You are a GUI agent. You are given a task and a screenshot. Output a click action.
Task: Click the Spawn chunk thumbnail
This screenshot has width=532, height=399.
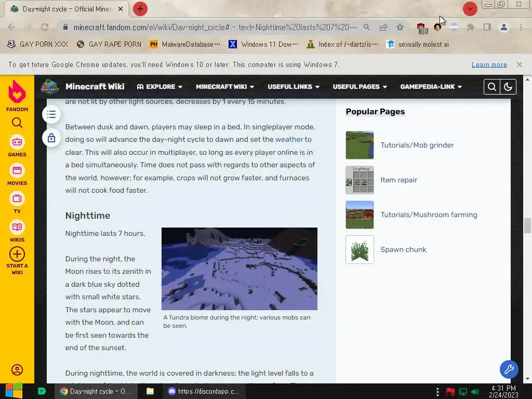[360, 250]
